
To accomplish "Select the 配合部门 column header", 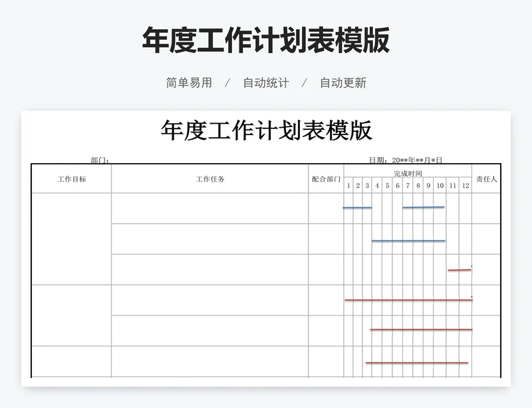I will pyautogui.click(x=326, y=179).
